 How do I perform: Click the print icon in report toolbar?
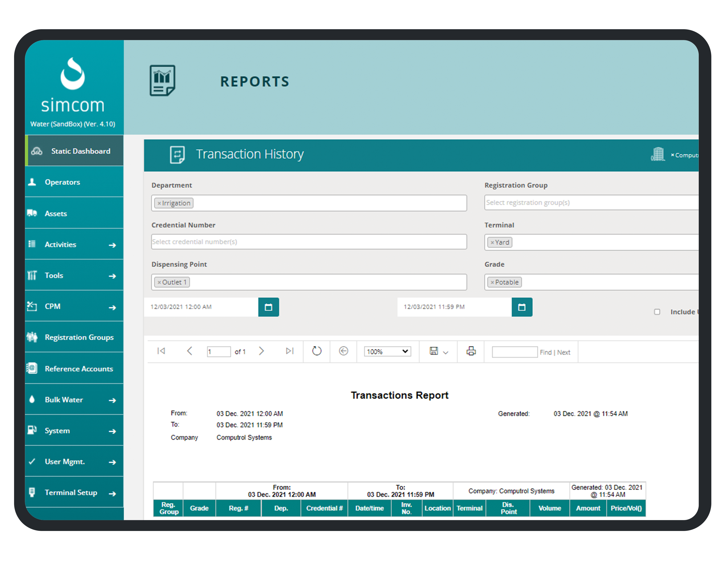471,351
